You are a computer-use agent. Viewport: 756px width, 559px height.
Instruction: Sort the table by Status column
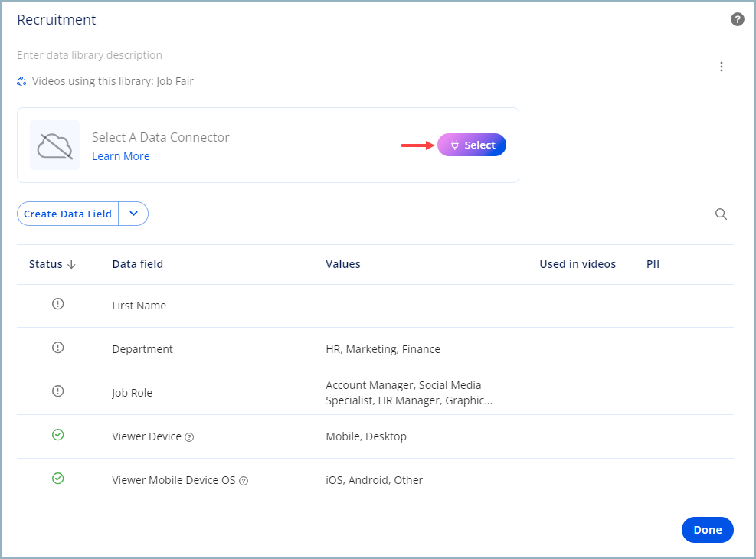(x=52, y=264)
